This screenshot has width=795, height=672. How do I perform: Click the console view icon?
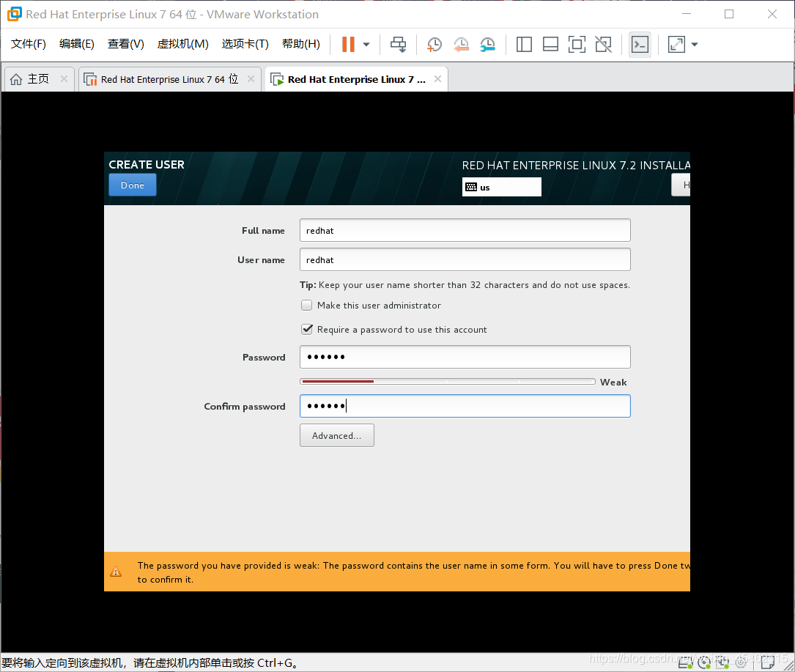[x=640, y=45]
